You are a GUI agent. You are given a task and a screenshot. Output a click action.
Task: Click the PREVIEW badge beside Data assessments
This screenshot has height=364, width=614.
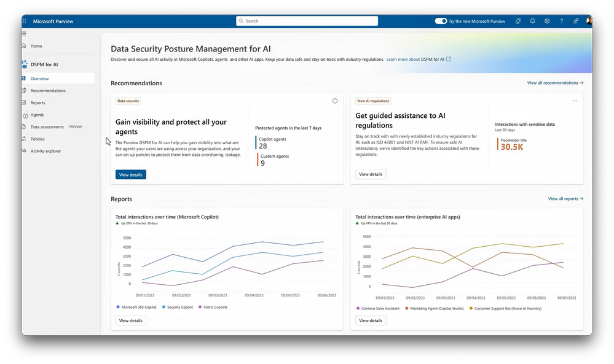[x=76, y=126]
